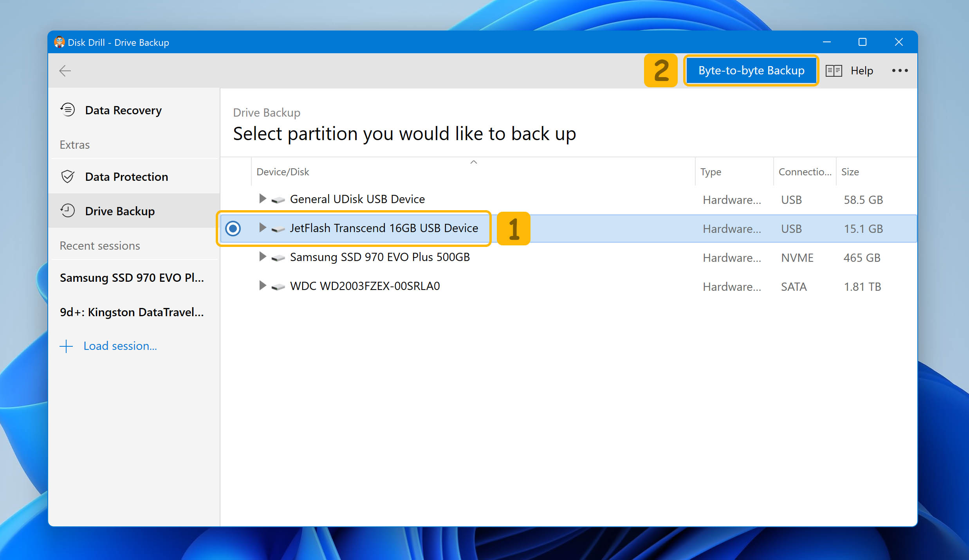
Task: Click the Help button label
Action: (x=862, y=71)
